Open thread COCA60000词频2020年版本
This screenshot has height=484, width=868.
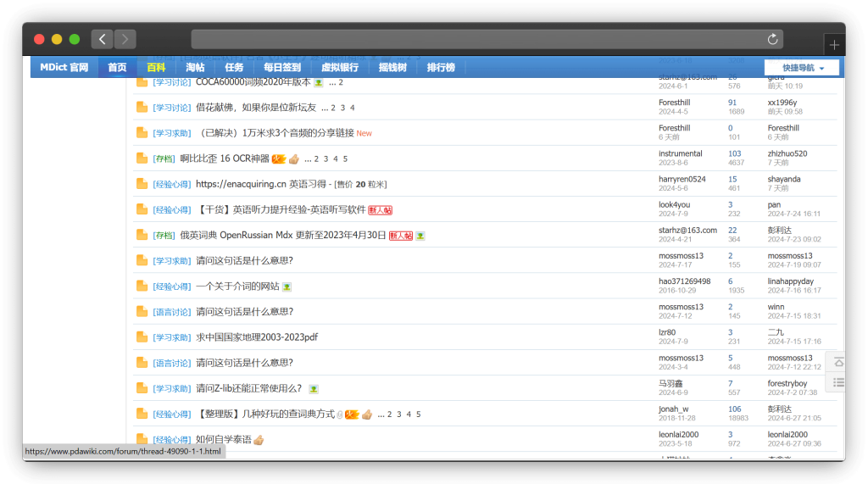pos(253,82)
